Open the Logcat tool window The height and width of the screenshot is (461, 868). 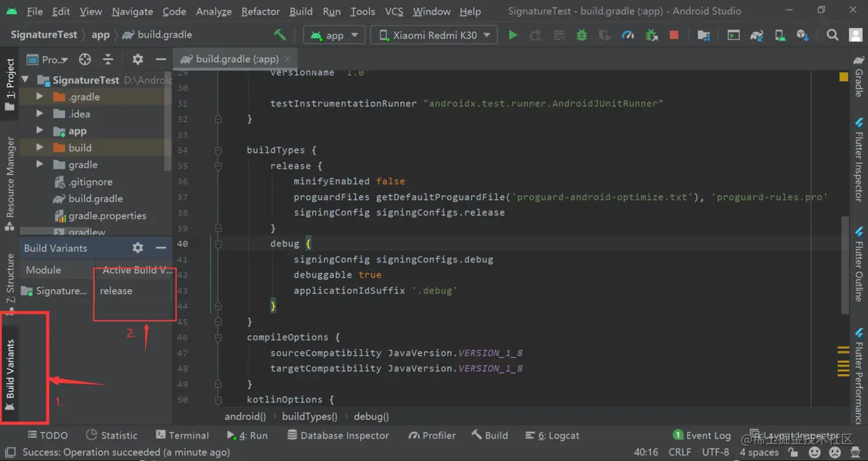pyautogui.click(x=552, y=435)
